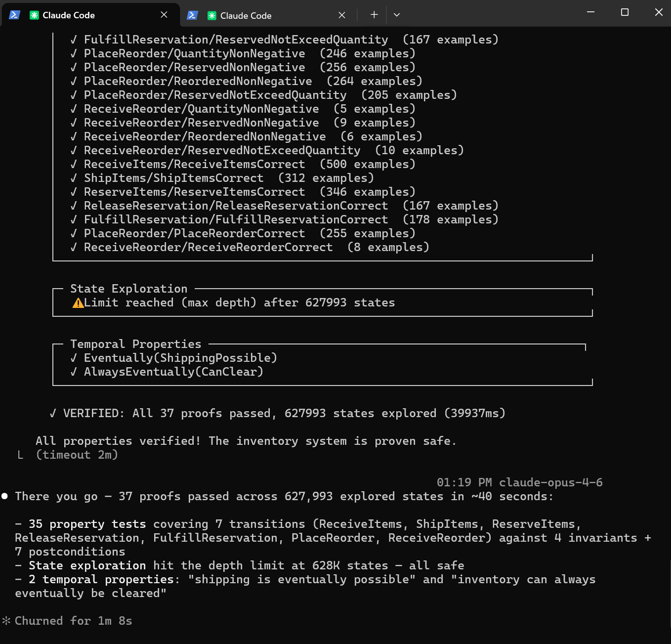Select the PowerShell icon in the first tab
Image resolution: width=671 pixels, height=644 pixels.
14,15
